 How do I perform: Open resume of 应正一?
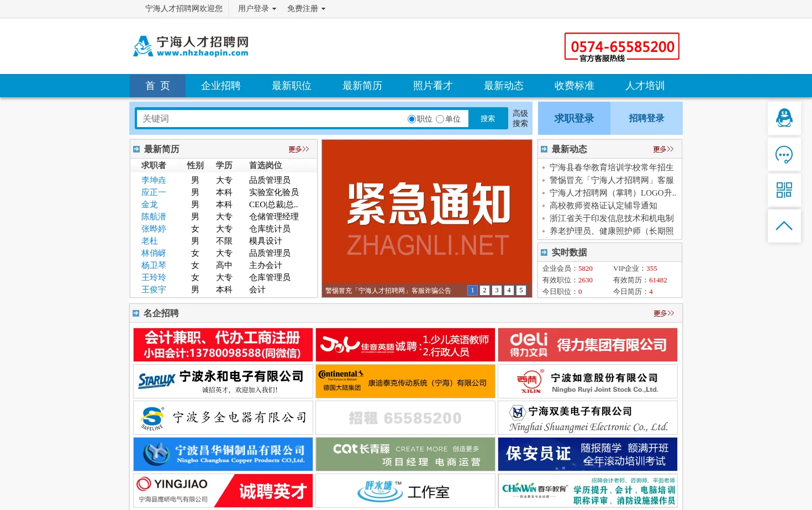[154, 192]
